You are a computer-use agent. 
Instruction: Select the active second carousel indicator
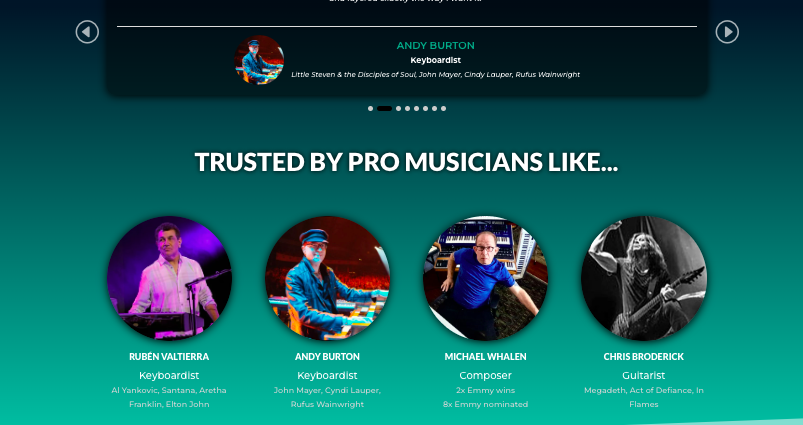(385, 109)
